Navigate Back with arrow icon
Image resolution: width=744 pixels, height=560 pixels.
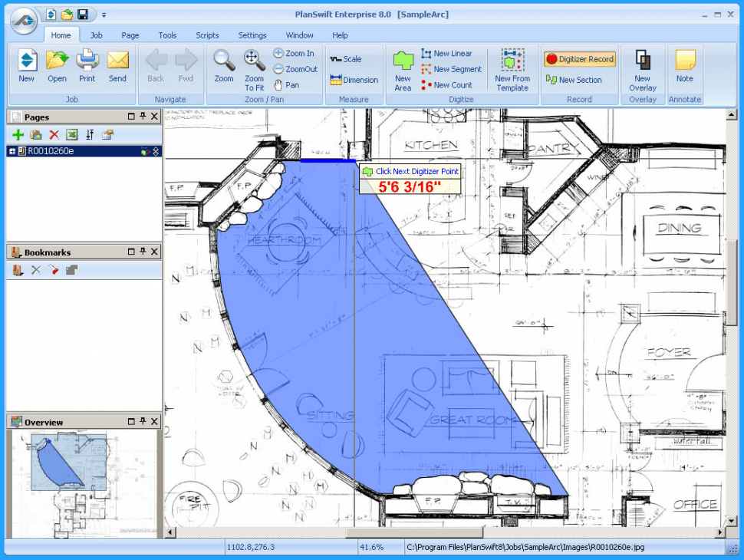156,65
